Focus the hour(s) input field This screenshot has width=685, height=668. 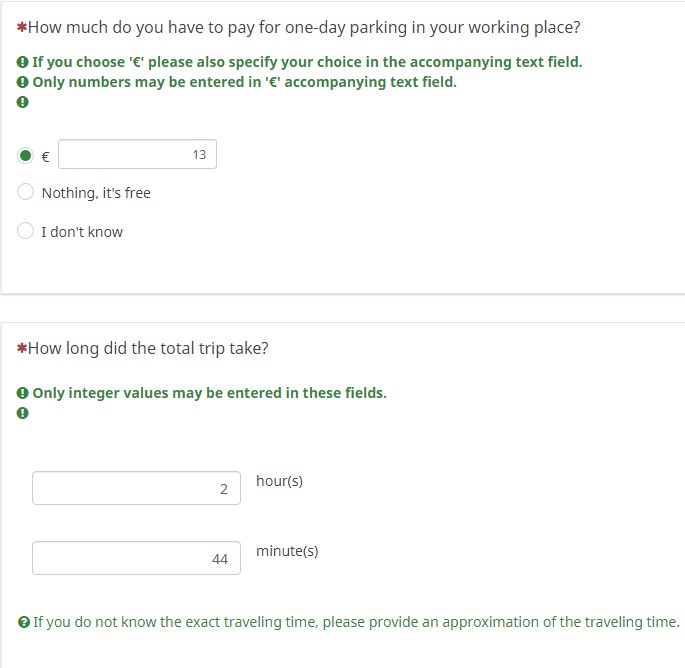click(136, 488)
